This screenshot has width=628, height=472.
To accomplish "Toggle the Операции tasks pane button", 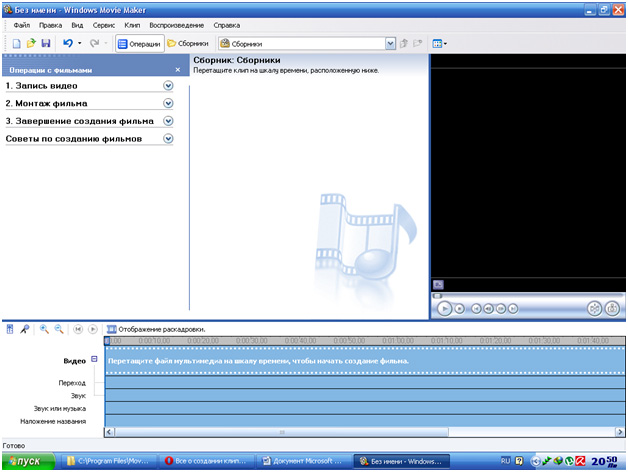I will coord(140,44).
